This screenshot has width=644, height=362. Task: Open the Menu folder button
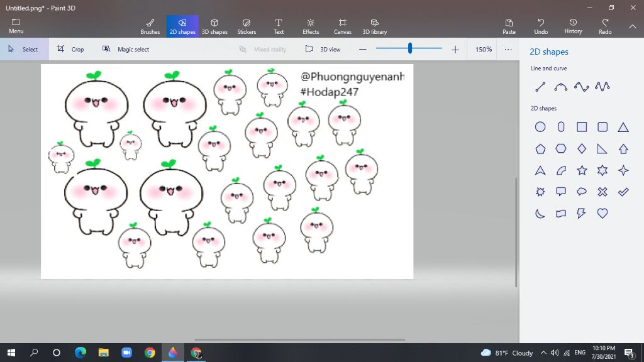tap(16, 26)
